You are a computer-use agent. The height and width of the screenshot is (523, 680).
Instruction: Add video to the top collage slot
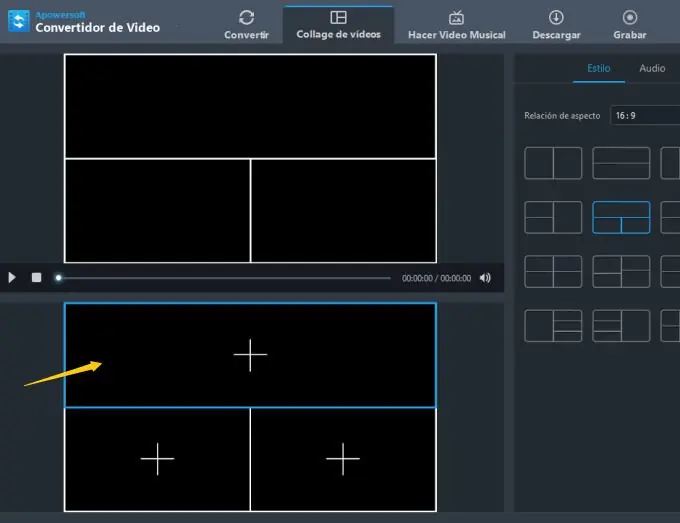tap(250, 355)
